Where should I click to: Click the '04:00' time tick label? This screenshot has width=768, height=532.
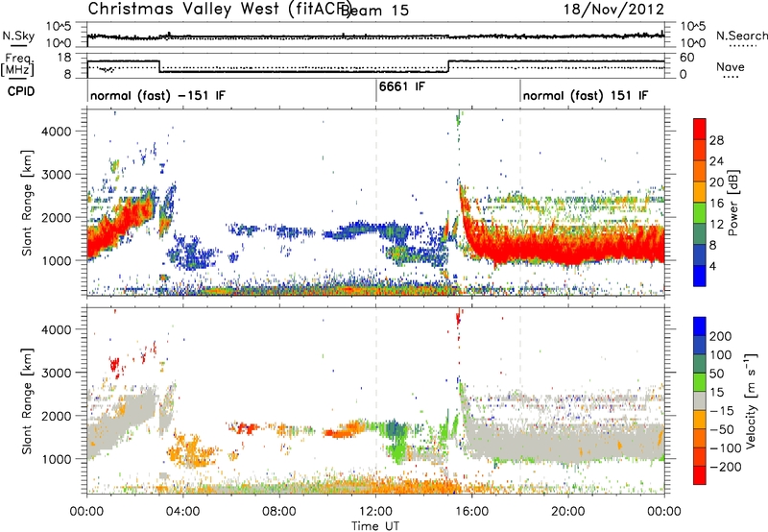(x=182, y=512)
